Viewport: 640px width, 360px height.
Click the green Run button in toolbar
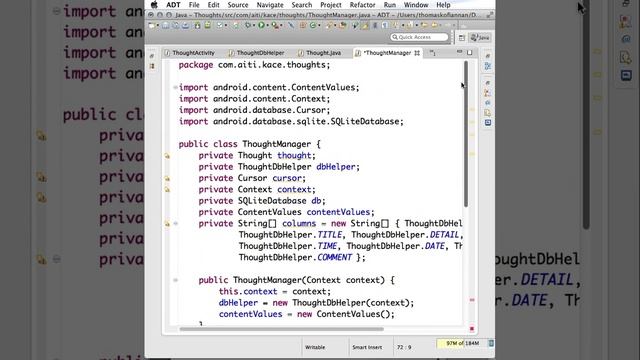261,25
